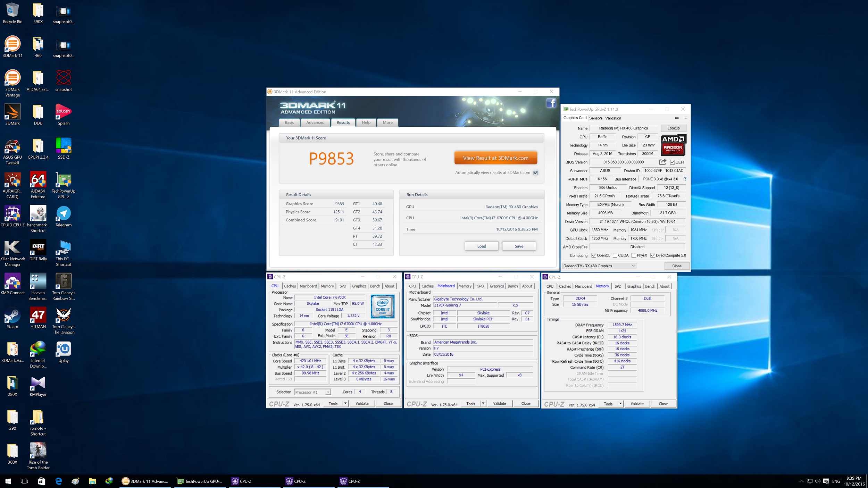Switch to the Advanced tab in 3DMark 11
The height and width of the screenshot is (488, 868).
tap(315, 123)
